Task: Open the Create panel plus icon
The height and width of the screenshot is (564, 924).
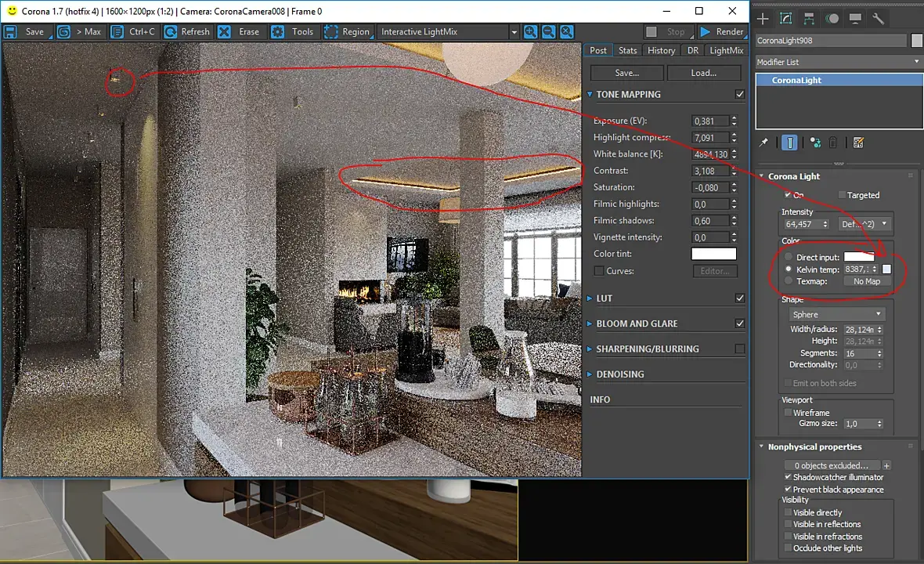Action: [763, 19]
